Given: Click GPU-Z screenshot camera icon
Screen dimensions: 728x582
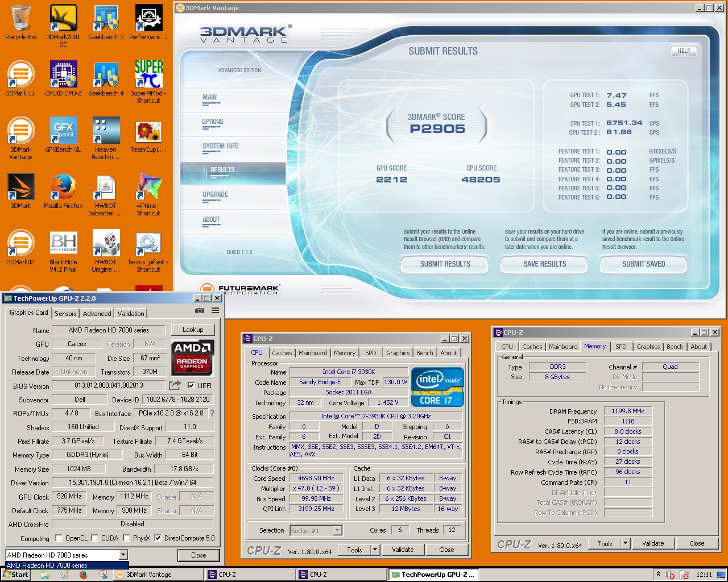Looking at the screenshot, I should pyautogui.click(x=200, y=310).
